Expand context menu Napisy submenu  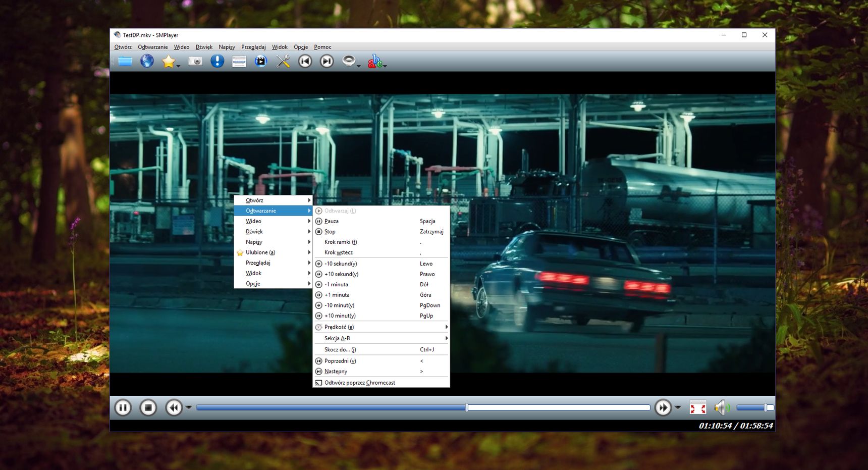click(273, 242)
